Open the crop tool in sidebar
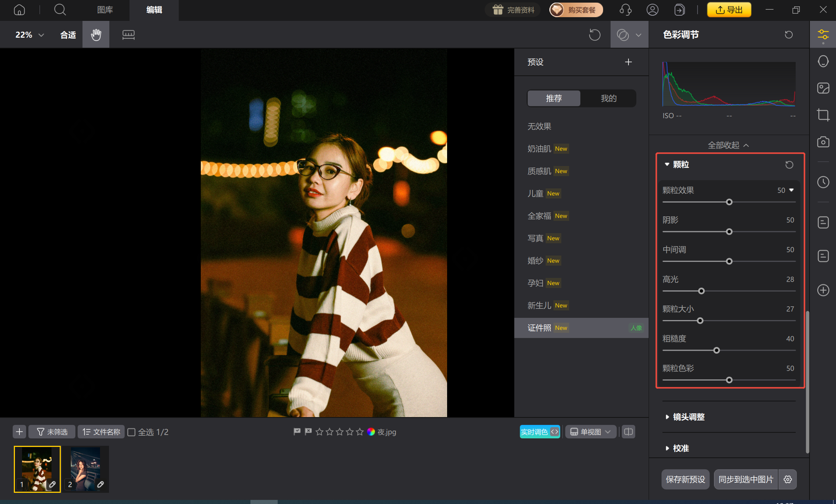Screen dimensions: 836x504 point(823,115)
